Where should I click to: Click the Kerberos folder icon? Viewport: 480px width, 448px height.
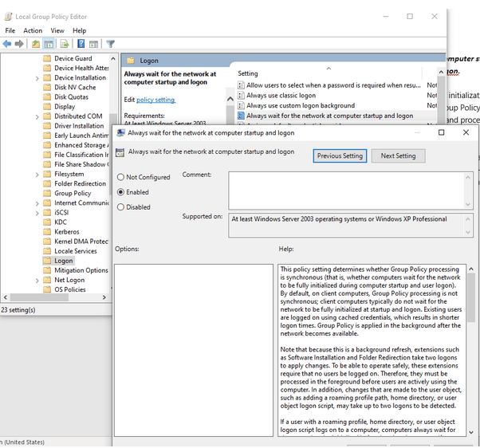(x=47, y=232)
